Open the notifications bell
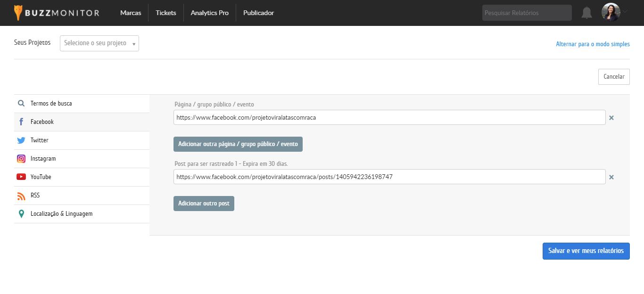 pos(586,13)
